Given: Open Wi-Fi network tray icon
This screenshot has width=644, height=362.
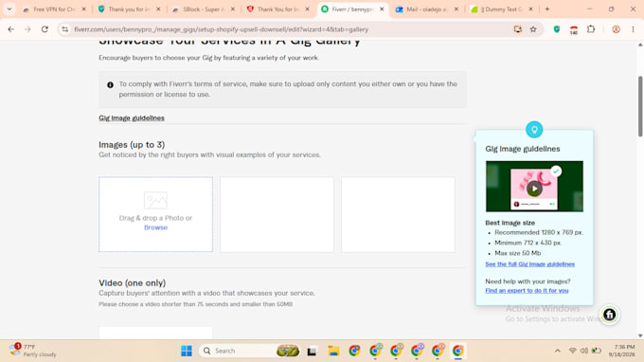Looking at the screenshot, I should pos(572,351).
